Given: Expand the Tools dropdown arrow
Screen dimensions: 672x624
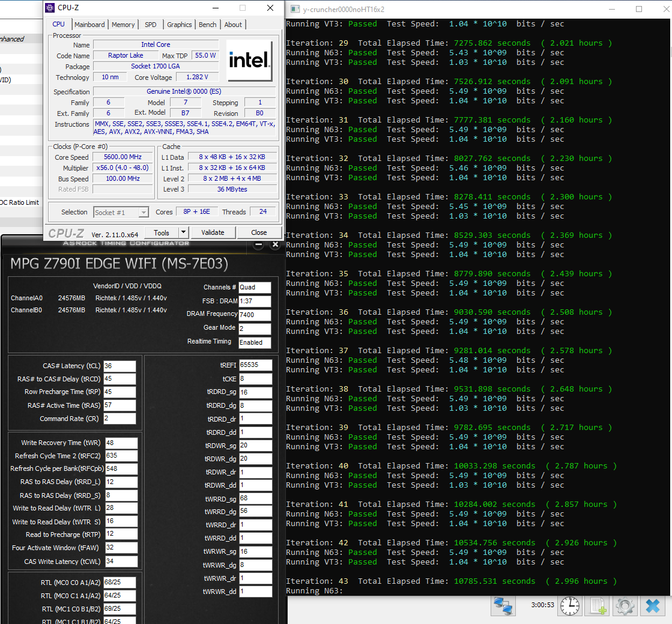Looking at the screenshot, I should [x=183, y=232].
